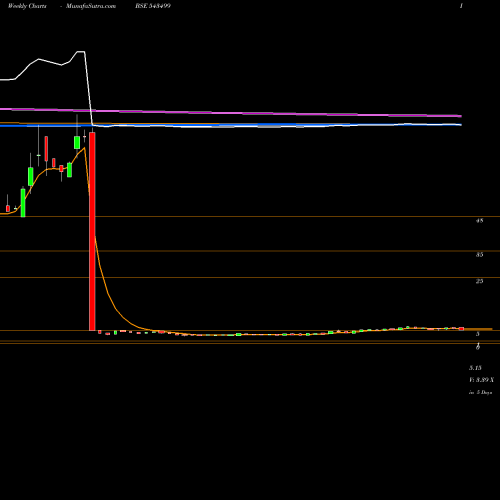This screenshot has width=500, height=500.
Task: Click the 'BSE 543499' symbol text
Action: coord(153,6)
